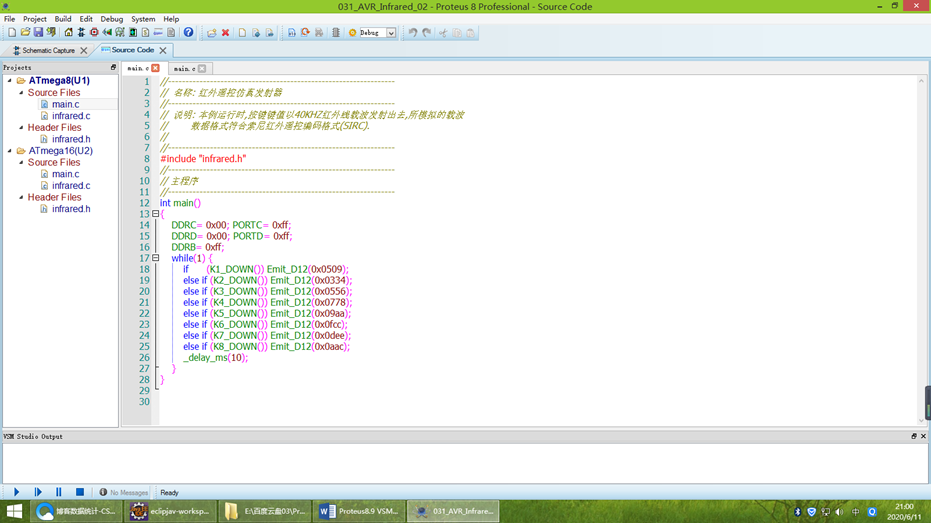Open the Build menu
931x524 pixels.
(x=63, y=19)
